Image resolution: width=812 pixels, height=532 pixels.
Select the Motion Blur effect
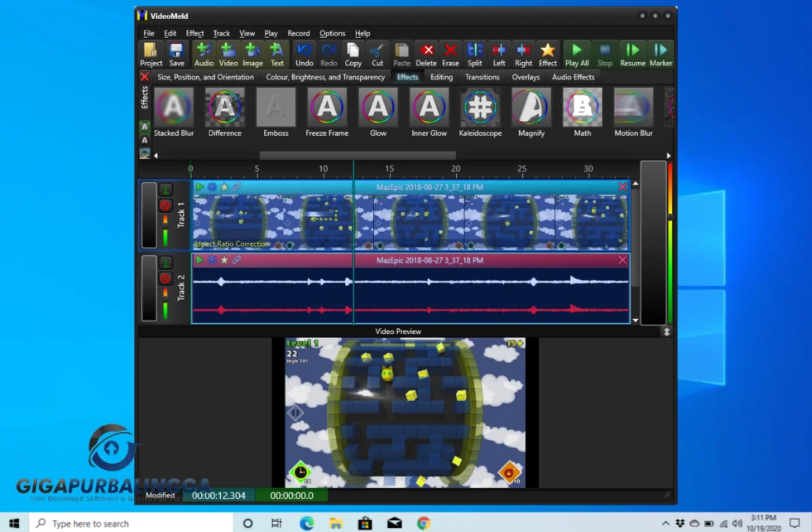tap(634, 112)
